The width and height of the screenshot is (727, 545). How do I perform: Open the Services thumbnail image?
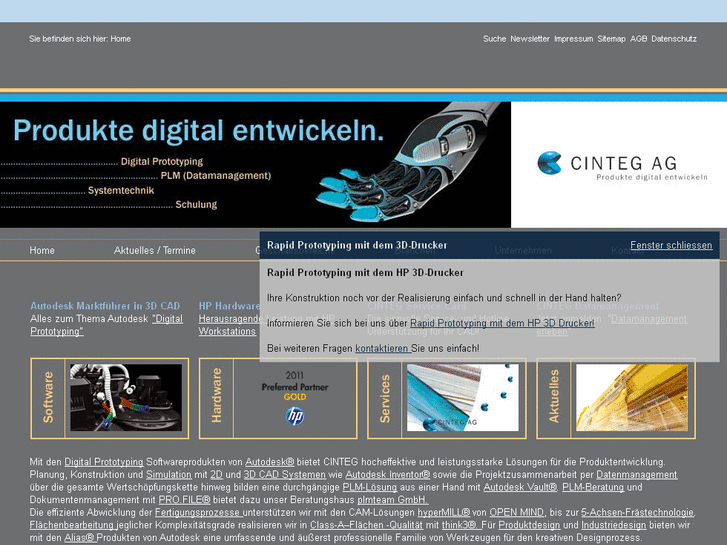tap(463, 398)
